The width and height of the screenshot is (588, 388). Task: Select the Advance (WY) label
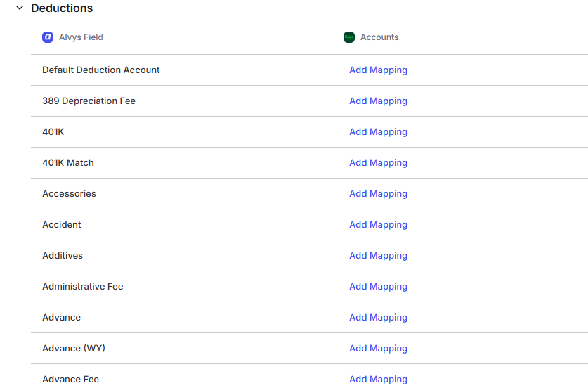pyautogui.click(x=74, y=348)
